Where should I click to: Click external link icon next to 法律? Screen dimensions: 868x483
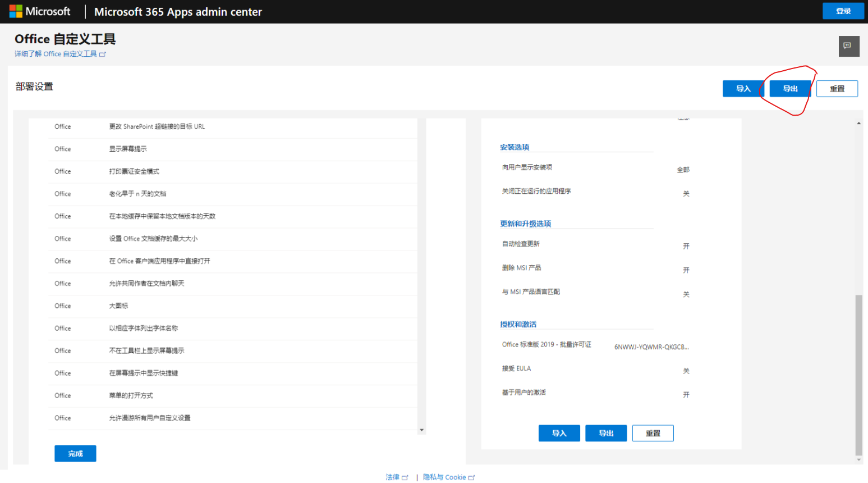click(x=405, y=477)
